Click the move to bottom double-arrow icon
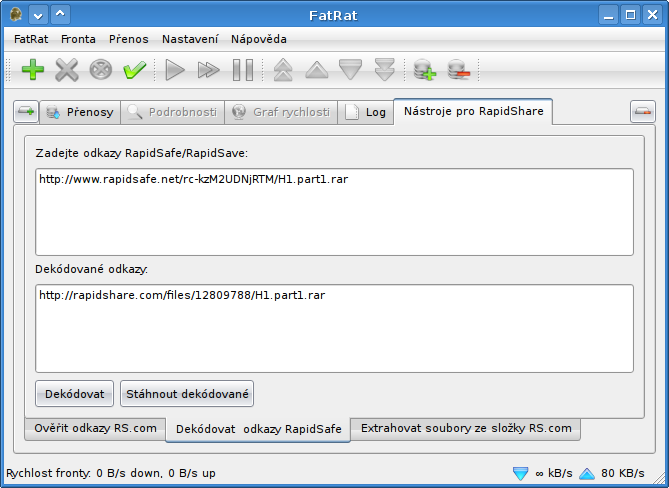 (384, 70)
